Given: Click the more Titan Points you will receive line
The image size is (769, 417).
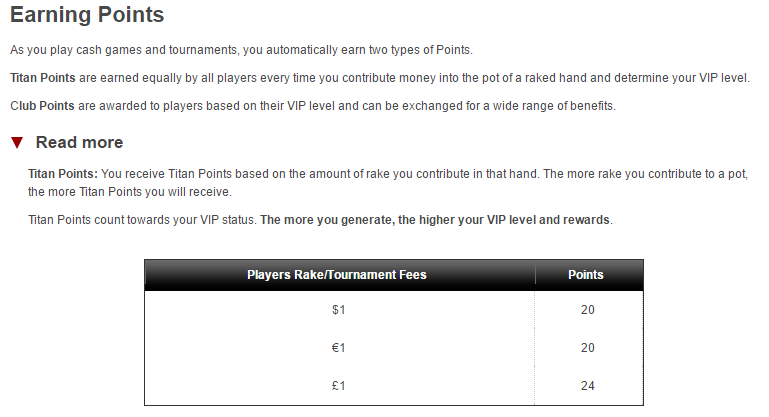Looking at the screenshot, I should click(x=130, y=192).
